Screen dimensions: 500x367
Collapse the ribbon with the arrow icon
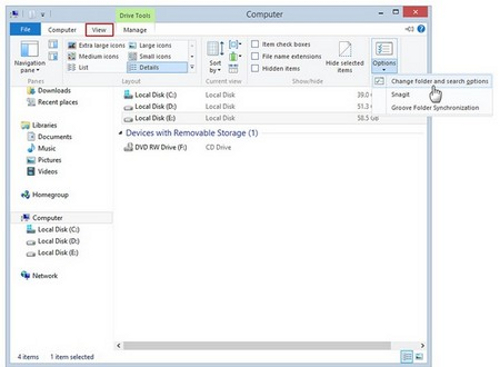pyautogui.click(x=409, y=29)
